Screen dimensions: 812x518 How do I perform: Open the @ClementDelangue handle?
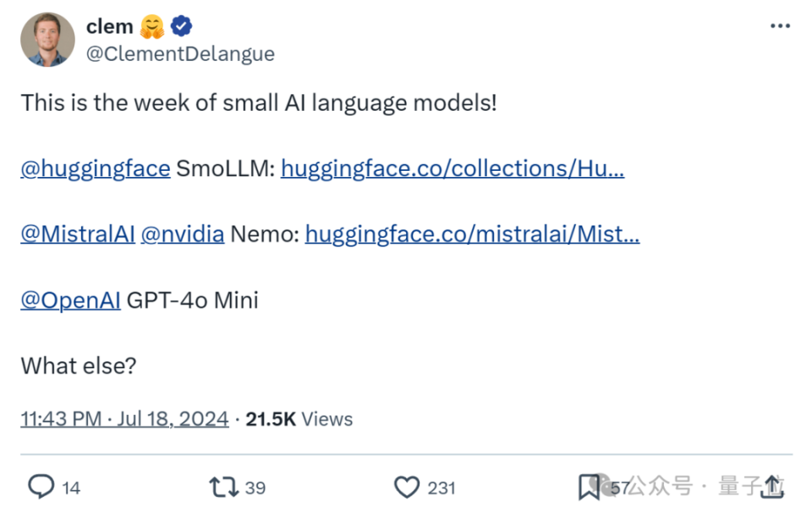pyautogui.click(x=180, y=54)
